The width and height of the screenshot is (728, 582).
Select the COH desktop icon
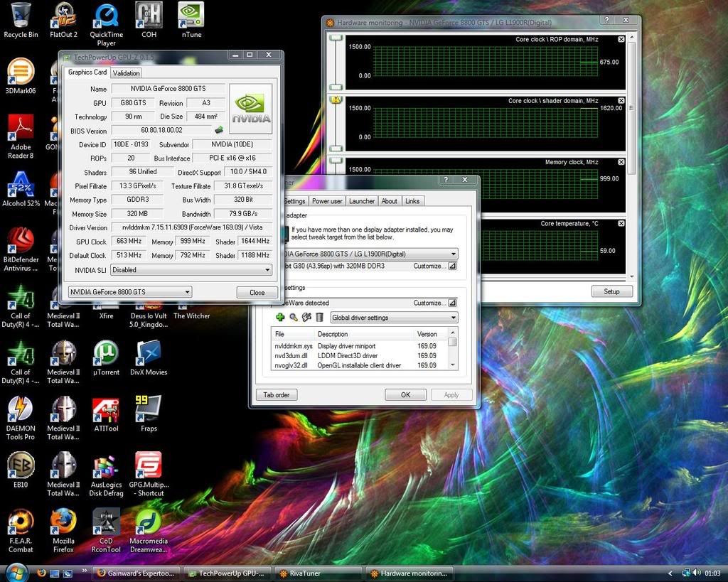(x=149, y=21)
